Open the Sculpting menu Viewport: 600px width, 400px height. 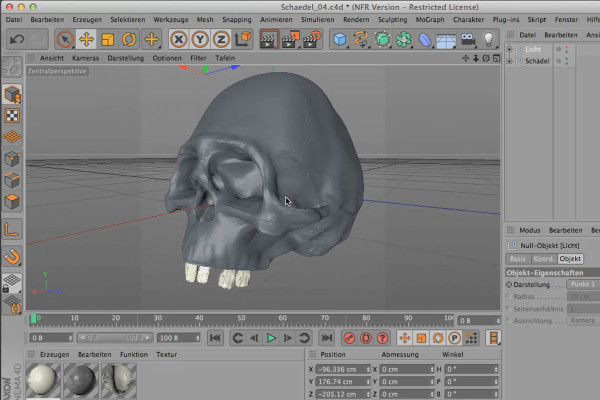pos(393,20)
